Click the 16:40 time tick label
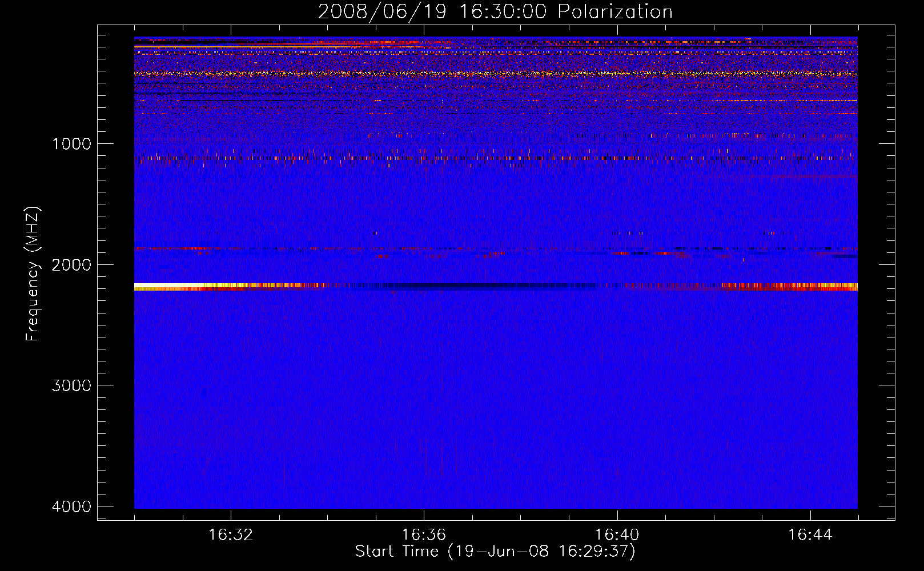 pyautogui.click(x=617, y=535)
